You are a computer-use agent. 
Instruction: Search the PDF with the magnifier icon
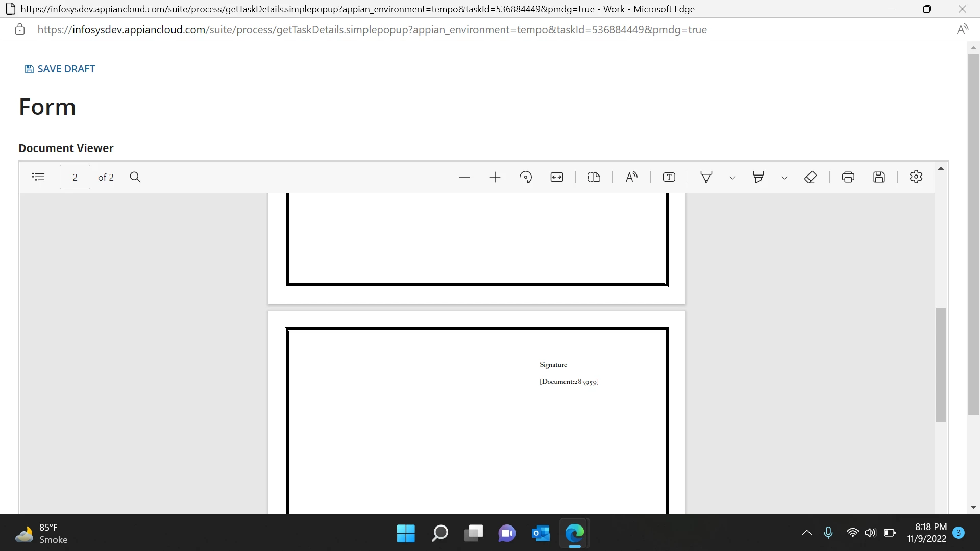coord(135,177)
